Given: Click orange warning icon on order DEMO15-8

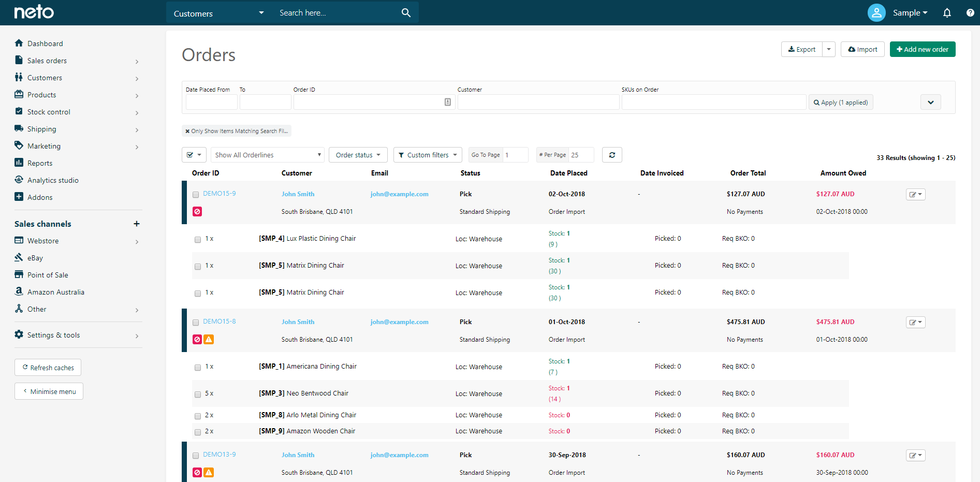Looking at the screenshot, I should (209, 339).
